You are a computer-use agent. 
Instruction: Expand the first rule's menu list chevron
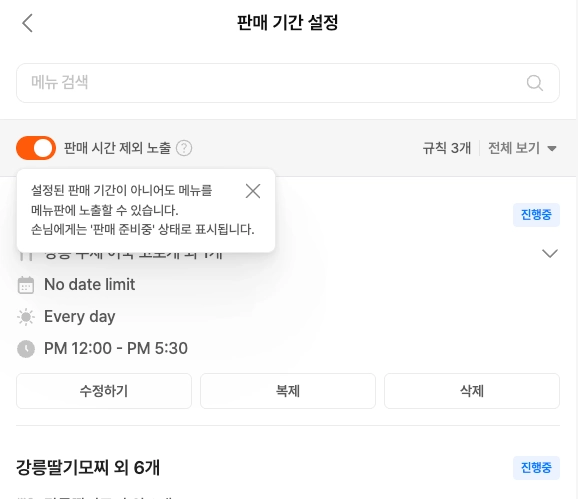click(550, 253)
